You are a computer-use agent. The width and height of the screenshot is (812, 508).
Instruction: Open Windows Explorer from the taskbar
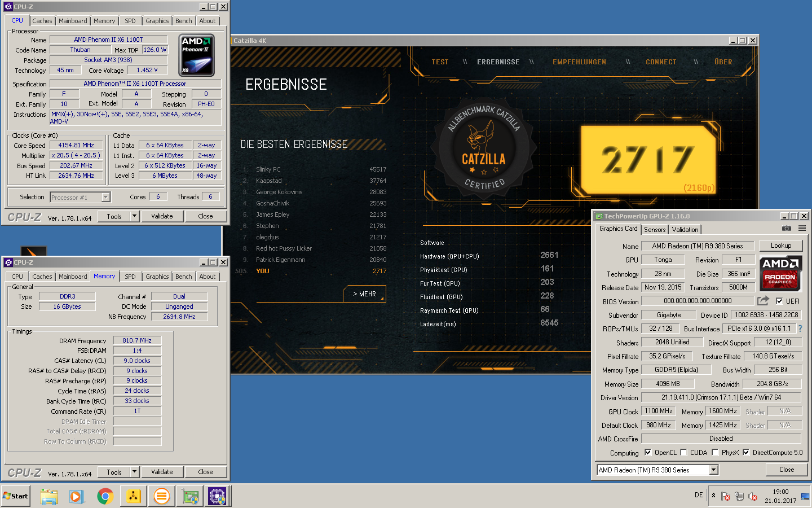(x=49, y=497)
